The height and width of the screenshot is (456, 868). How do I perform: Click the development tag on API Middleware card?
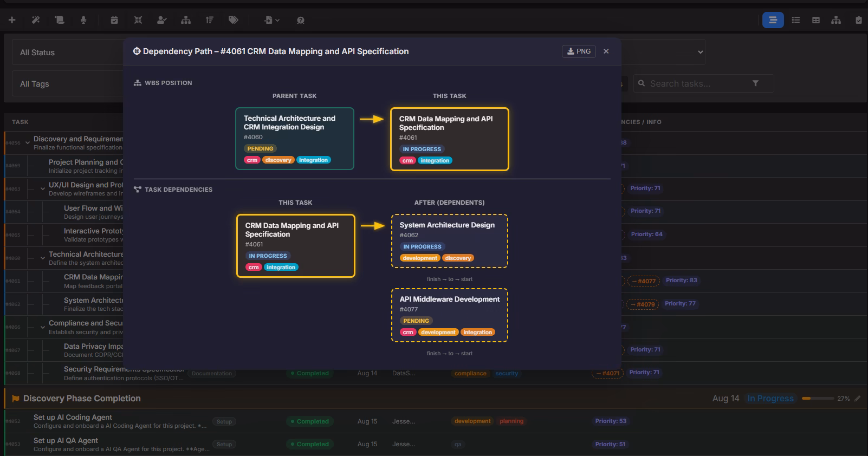click(438, 332)
